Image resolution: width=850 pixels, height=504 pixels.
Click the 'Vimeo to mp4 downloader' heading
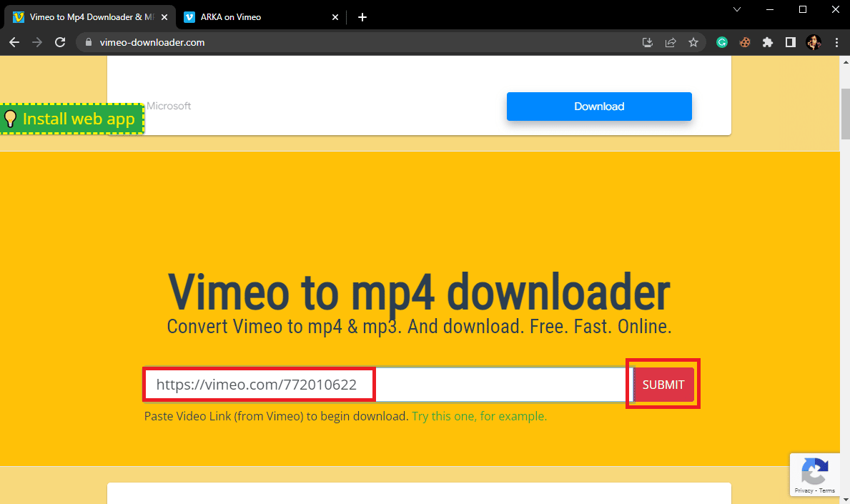pyautogui.click(x=419, y=292)
